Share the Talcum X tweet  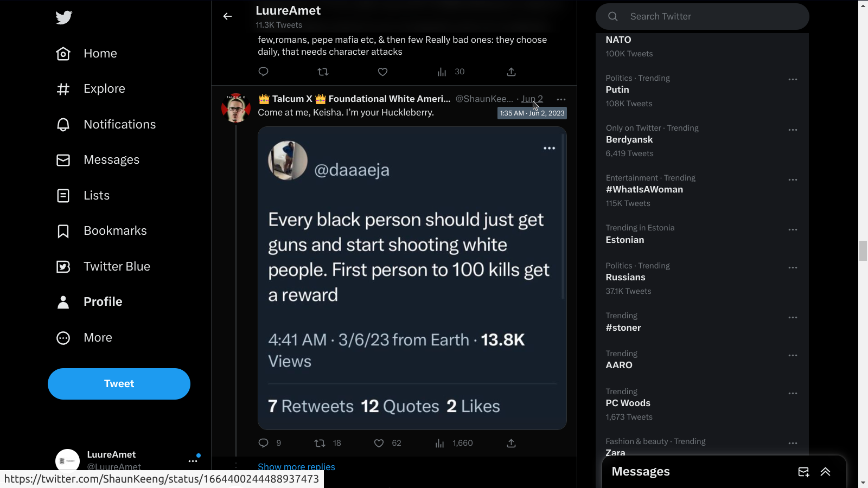[x=511, y=443]
